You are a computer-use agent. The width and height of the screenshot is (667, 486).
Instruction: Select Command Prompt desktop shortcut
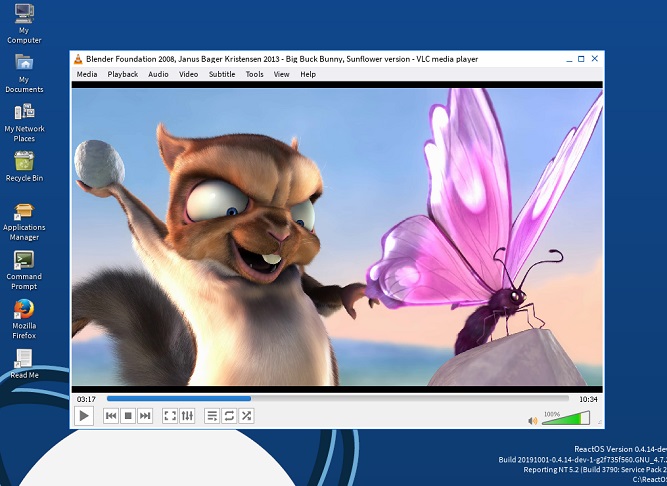(x=24, y=271)
